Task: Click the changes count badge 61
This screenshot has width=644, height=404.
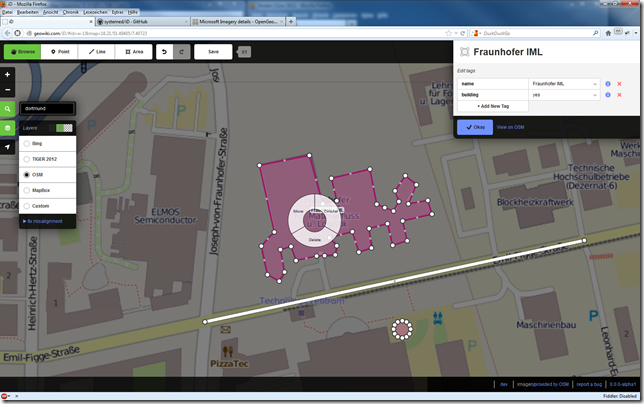Action: pos(244,52)
